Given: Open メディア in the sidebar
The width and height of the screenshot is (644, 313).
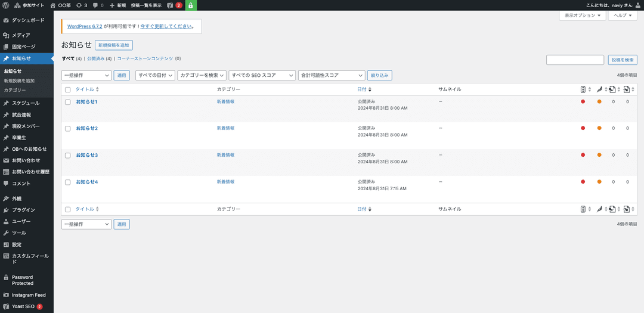Looking at the screenshot, I should (x=27, y=35).
